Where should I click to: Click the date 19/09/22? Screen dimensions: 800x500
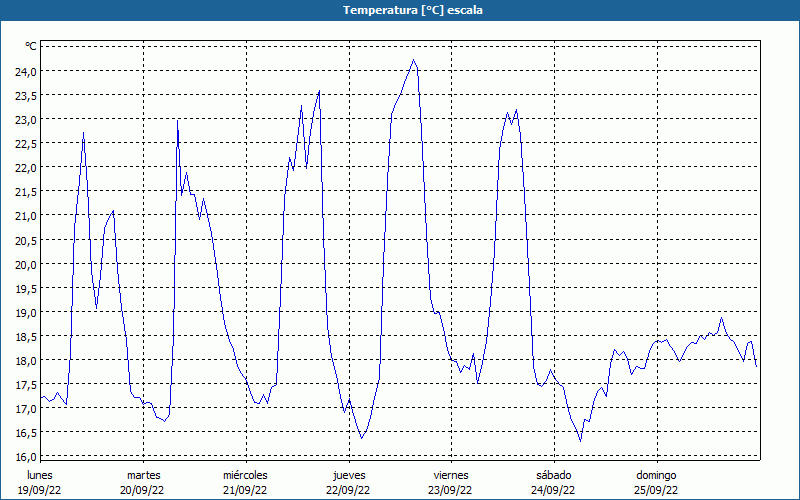click(x=40, y=490)
